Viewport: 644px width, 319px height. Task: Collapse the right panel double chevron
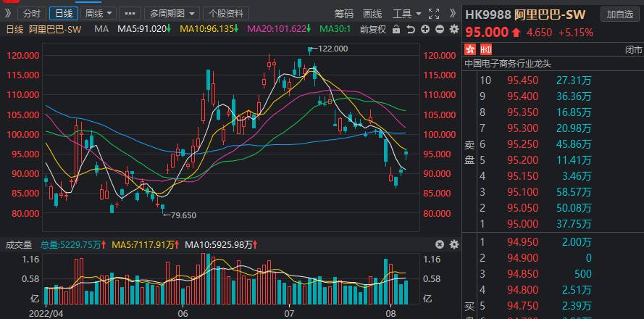(452, 14)
